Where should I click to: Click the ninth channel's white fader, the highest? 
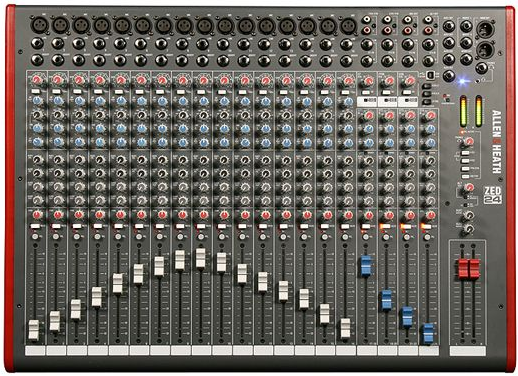[x=200, y=258]
